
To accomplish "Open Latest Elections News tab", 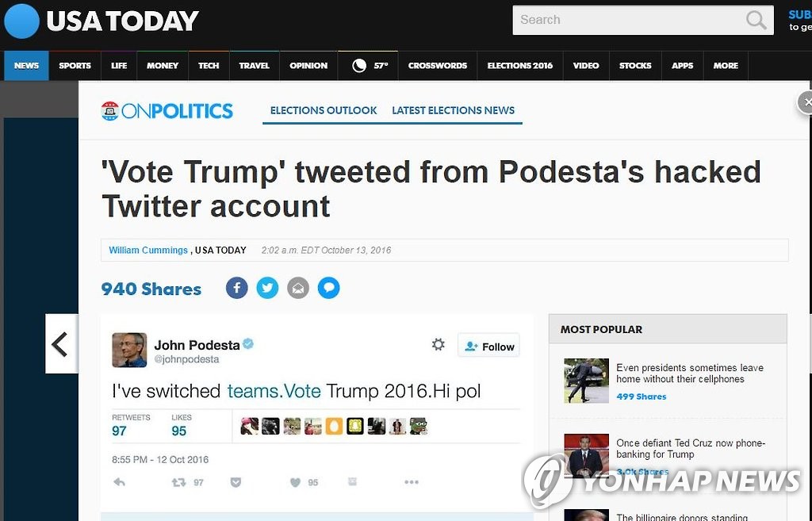I will pyautogui.click(x=453, y=110).
